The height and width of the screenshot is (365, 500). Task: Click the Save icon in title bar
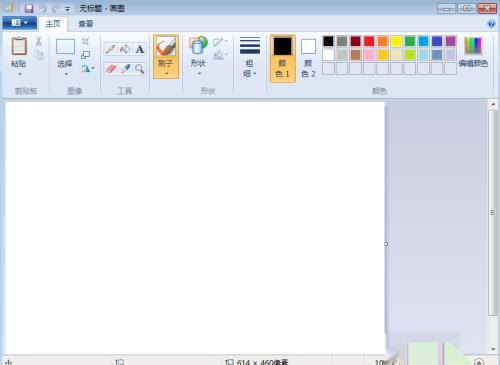(x=29, y=8)
